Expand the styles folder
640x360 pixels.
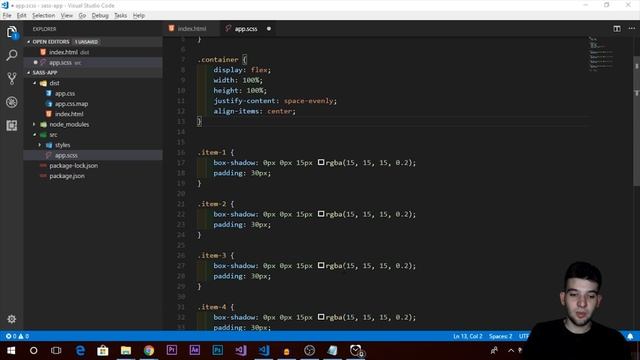[40, 145]
